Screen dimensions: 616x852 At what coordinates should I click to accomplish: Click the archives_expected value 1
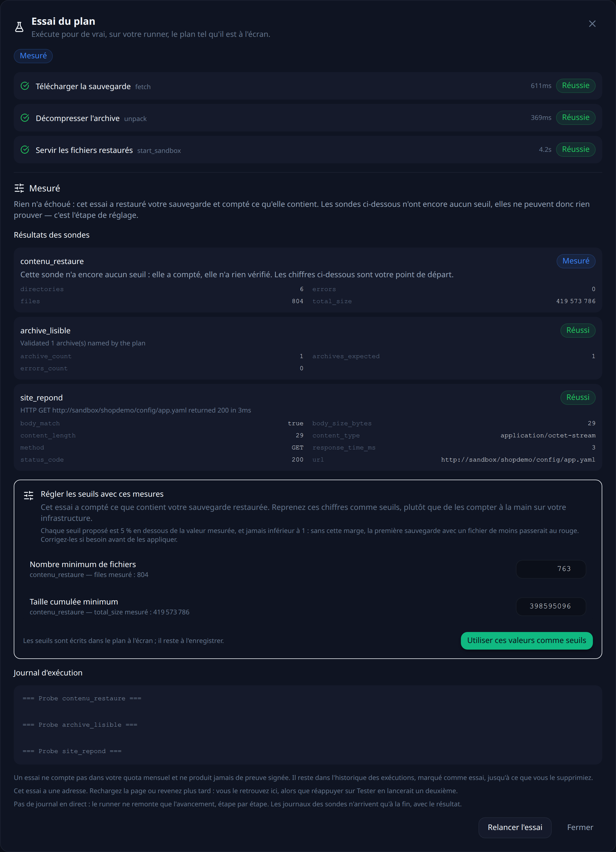tap(593, 356)
